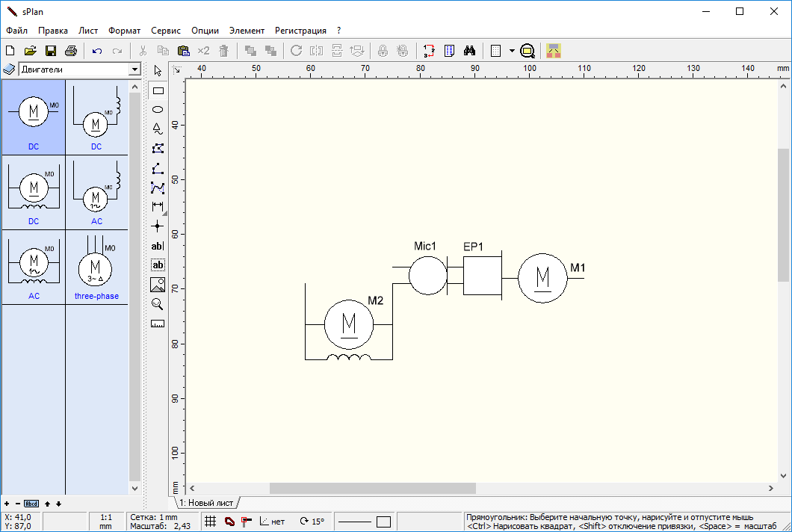The width and height of the screenshot is (792, 532).
Task: Toggle the snap magnet in status bar
Action: click(229, 521)
